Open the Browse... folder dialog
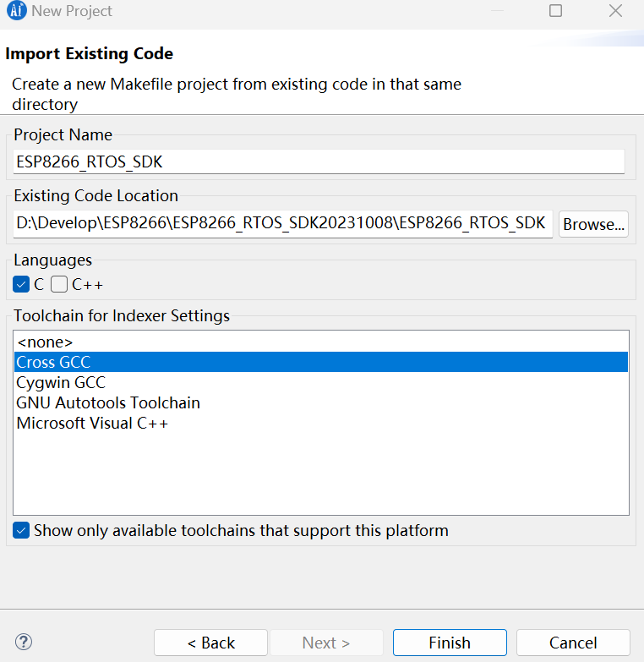The height and width of the screenshot is (662, 644). [x=593, y=224]
